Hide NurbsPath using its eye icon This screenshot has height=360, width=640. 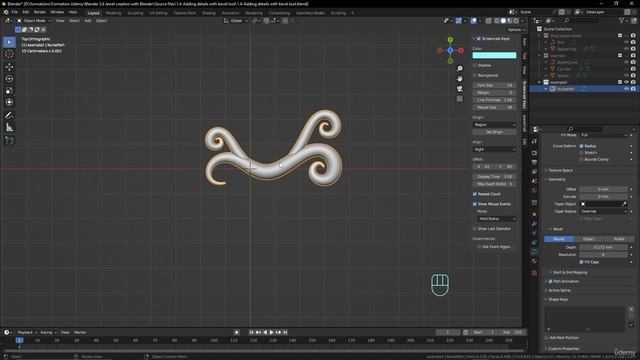627,89
